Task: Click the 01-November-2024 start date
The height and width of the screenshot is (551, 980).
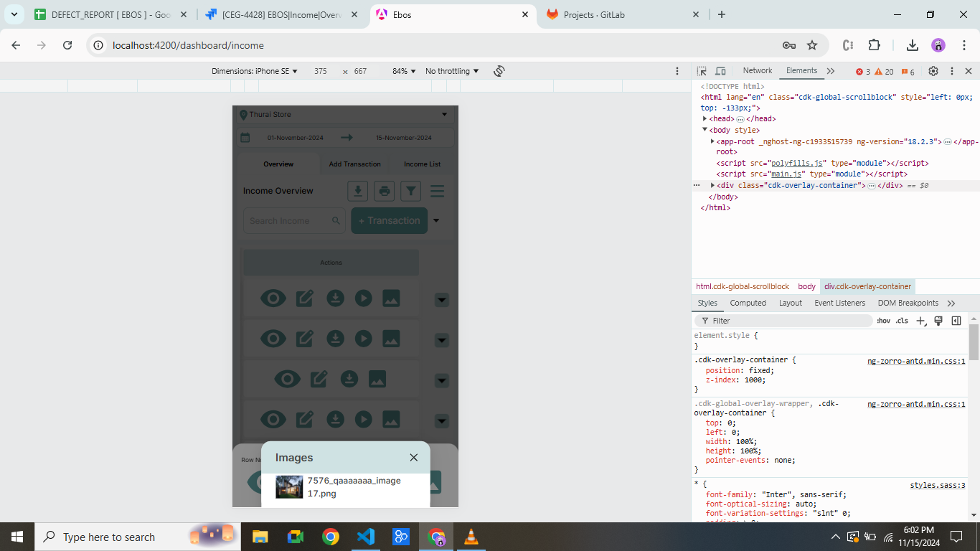Action: [x=296, y=138]
